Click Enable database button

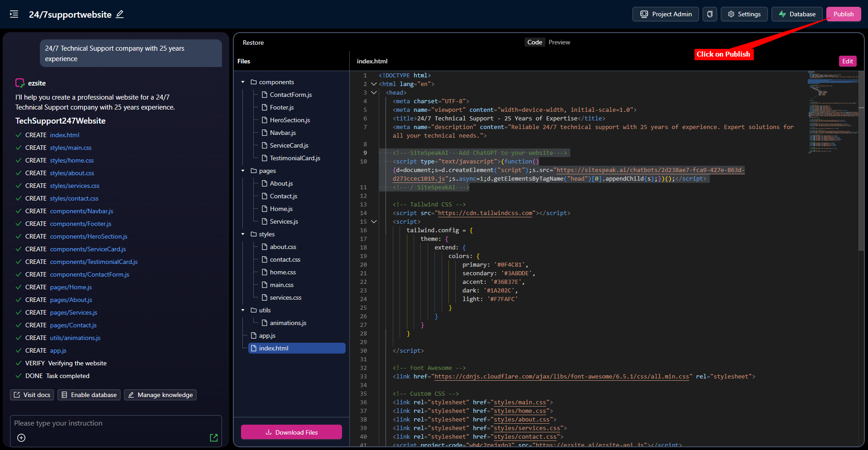pyautogui.click(x=89, y=395)
